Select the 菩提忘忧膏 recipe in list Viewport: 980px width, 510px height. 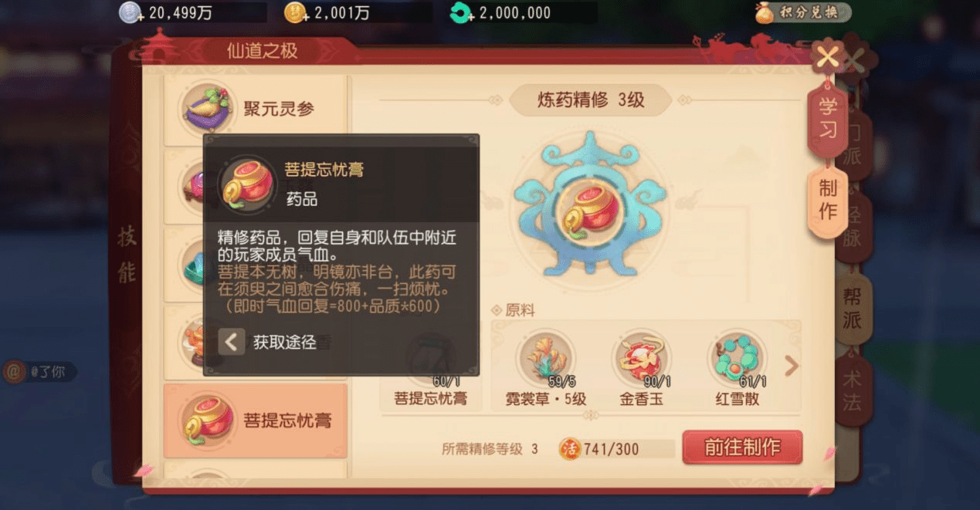pyautogui.click(x=256, y=420)
